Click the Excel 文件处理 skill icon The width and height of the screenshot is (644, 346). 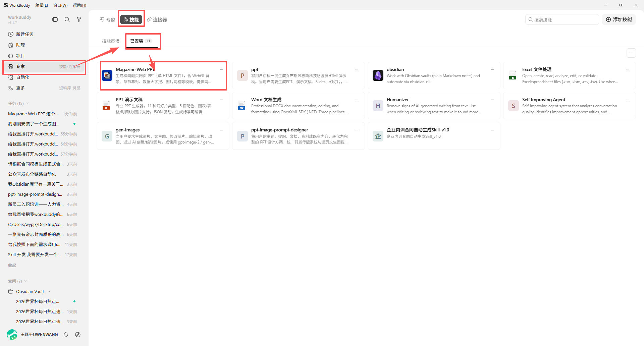[513, 75]
